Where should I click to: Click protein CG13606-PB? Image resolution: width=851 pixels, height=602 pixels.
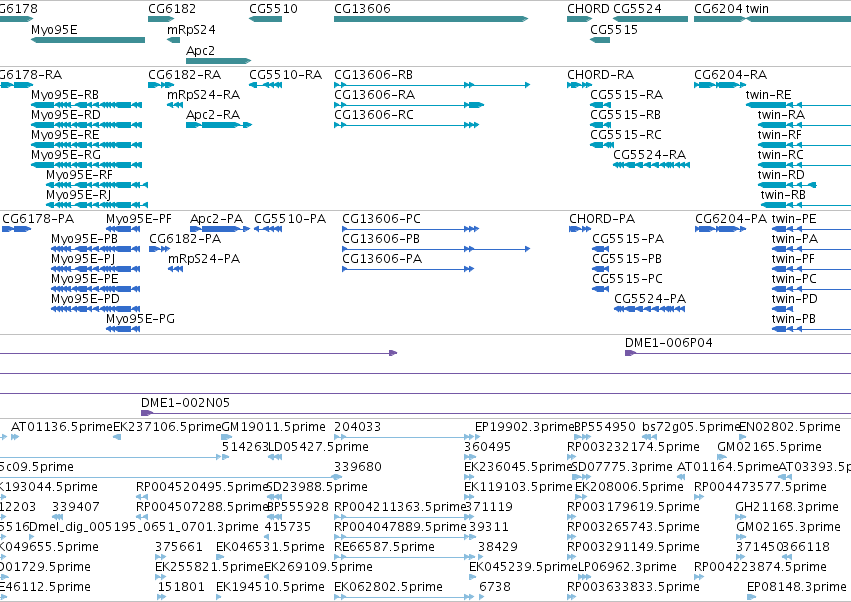point(380,239)
